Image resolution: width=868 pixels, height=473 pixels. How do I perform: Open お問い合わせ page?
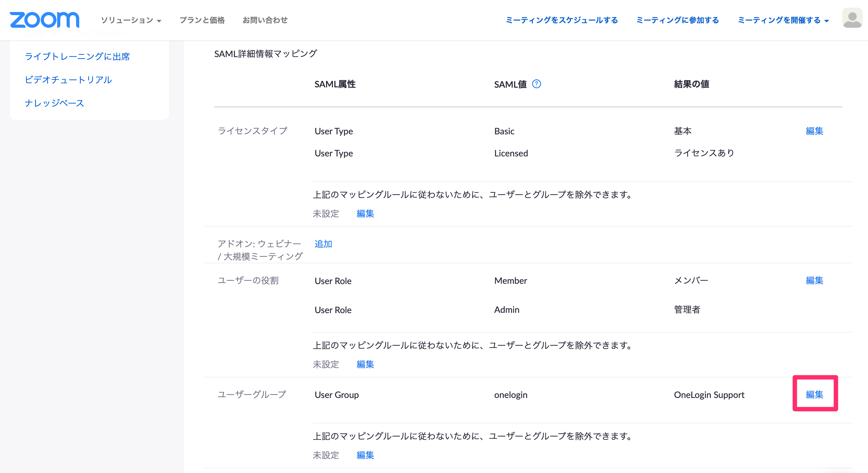click(265, 20)
